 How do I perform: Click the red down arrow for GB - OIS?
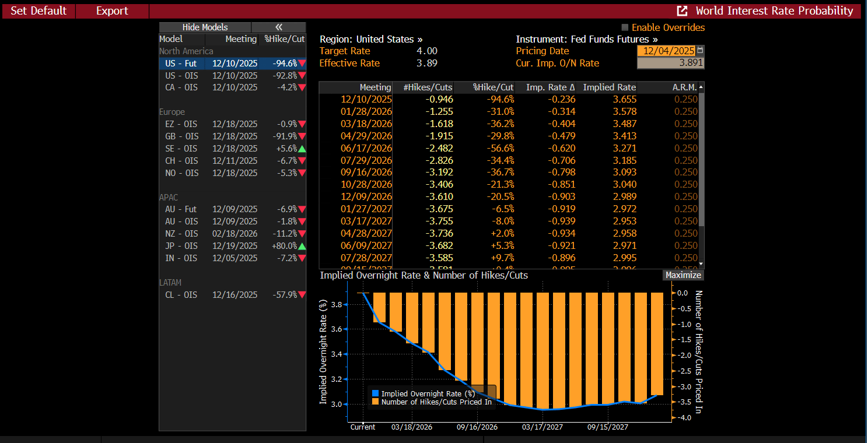pos(302,136)
